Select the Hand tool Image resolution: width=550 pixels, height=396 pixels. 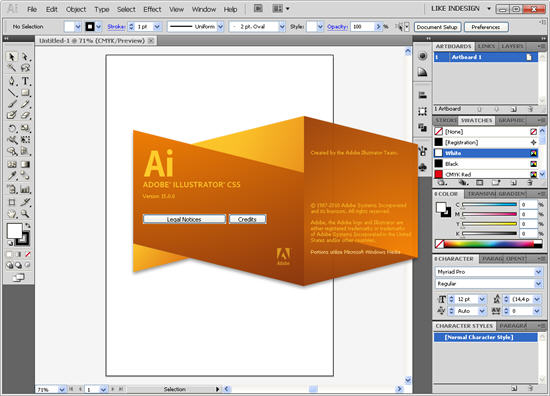pyautogui.click(x=12, y=214)
